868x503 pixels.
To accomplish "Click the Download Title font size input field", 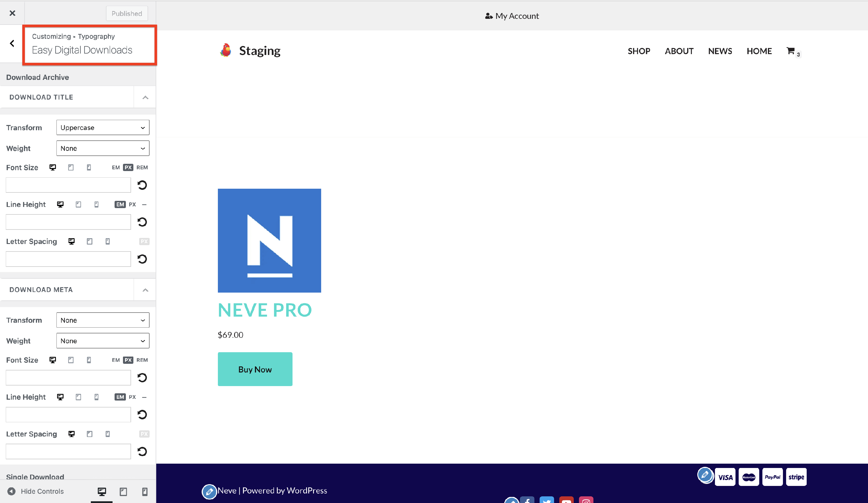I will coord(68,185).
